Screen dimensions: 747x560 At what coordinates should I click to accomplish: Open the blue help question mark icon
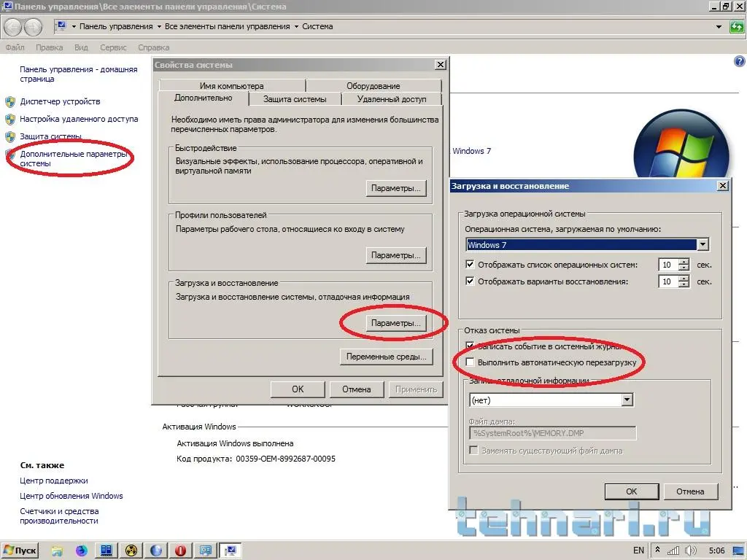[739, 61]
